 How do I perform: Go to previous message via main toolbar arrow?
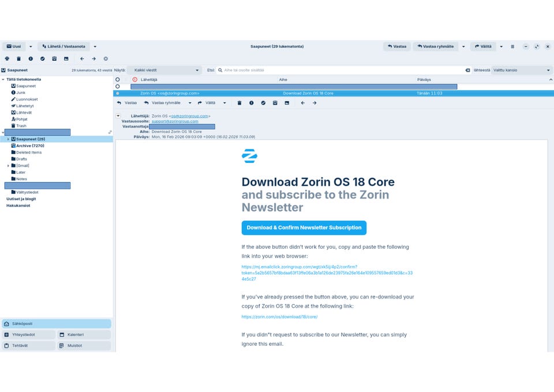pyautogui.click(x=82, y=59)
